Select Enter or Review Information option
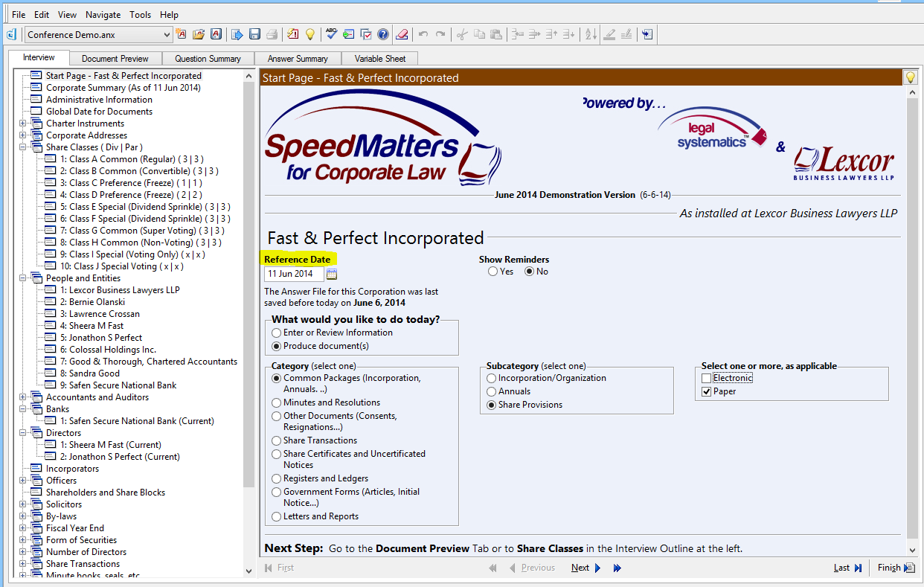 277,333
